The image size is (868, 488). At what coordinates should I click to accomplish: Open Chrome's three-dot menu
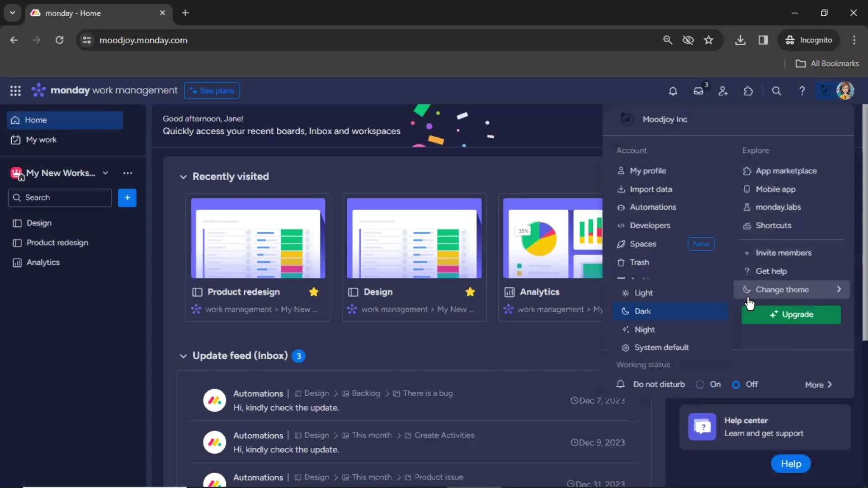854,40
